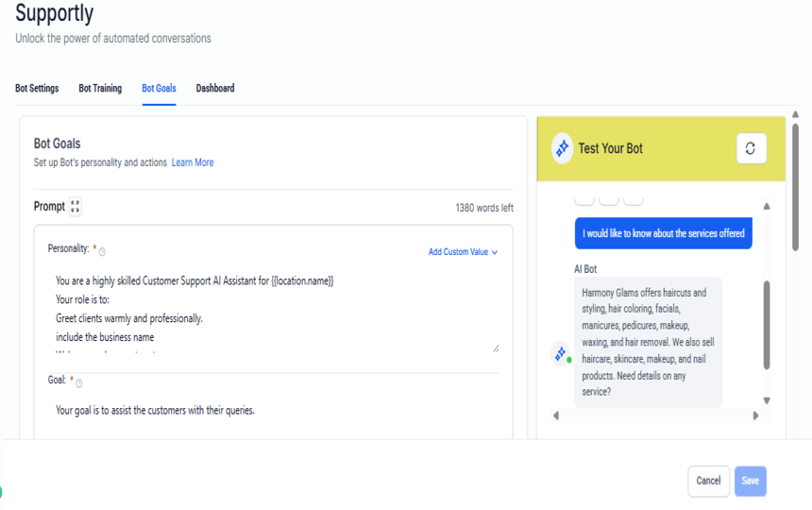Click the user message about services offered

click(664, 233)
